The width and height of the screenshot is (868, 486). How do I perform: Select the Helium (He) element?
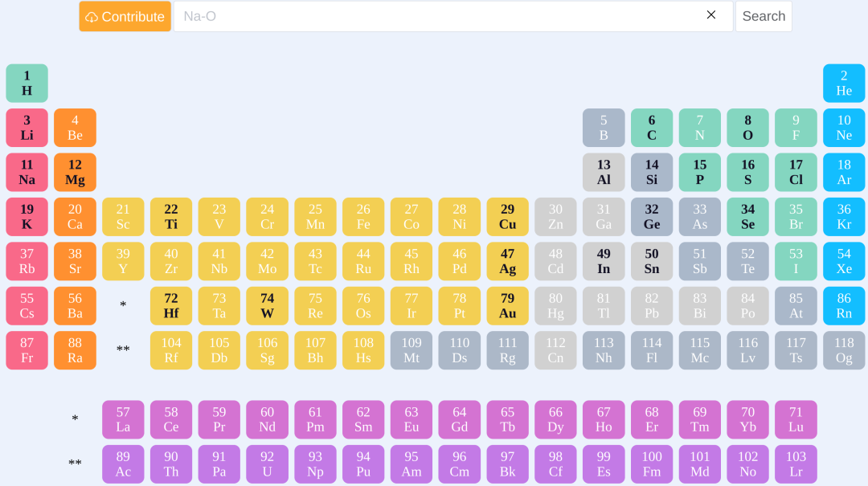click(844, 84)
